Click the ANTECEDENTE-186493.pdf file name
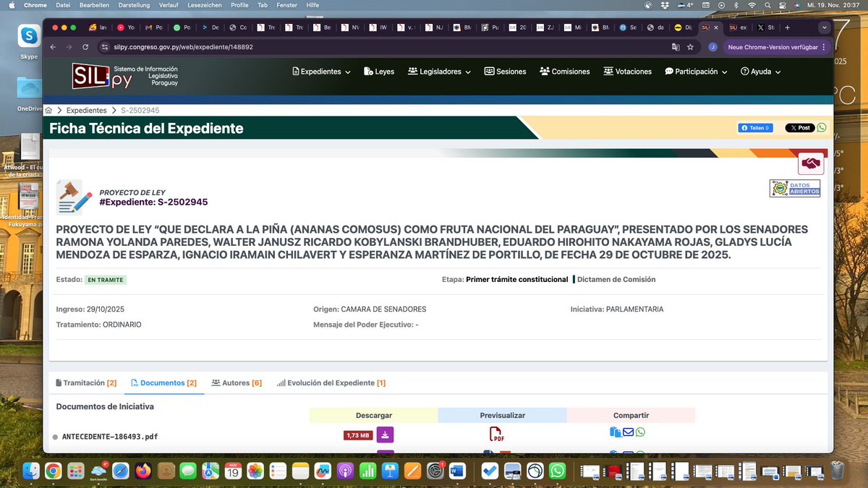The height and width of the screenshot is (488, 868). 110,436
